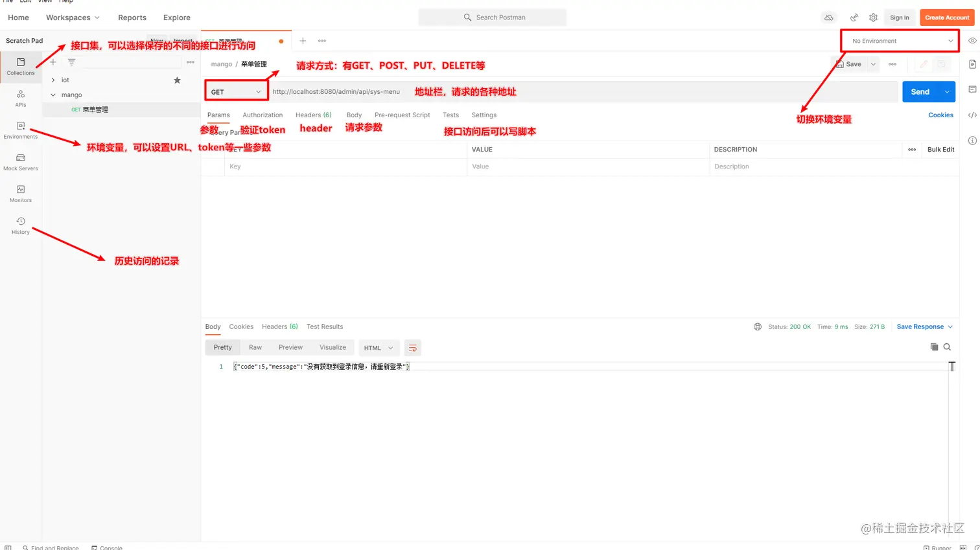The height and width of the screenshot is (550, 980).
Task: Click the Send button
Action: [920, 92]
